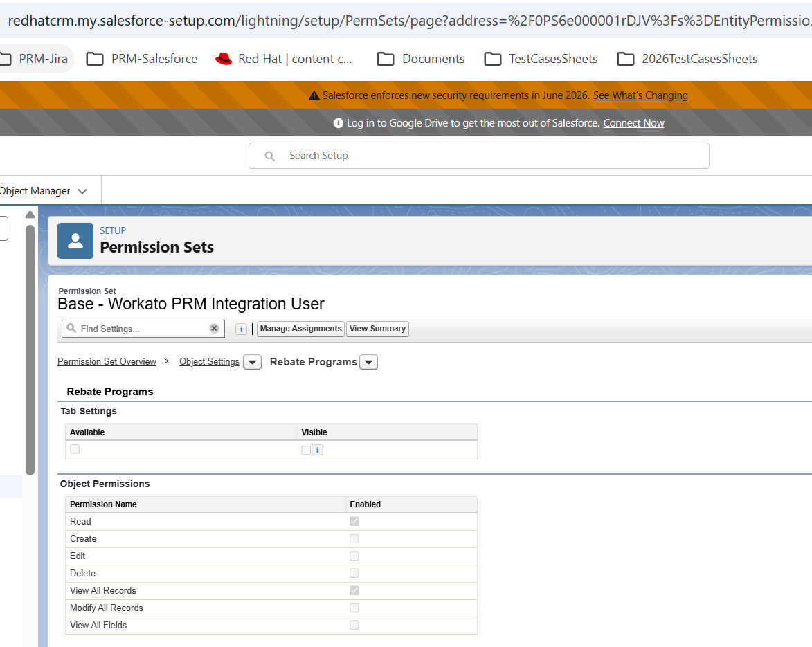This screenshot has height=647, width=812.
Task: Click the sidebar vertical scrollbar thumb
Action: (30, 350)
